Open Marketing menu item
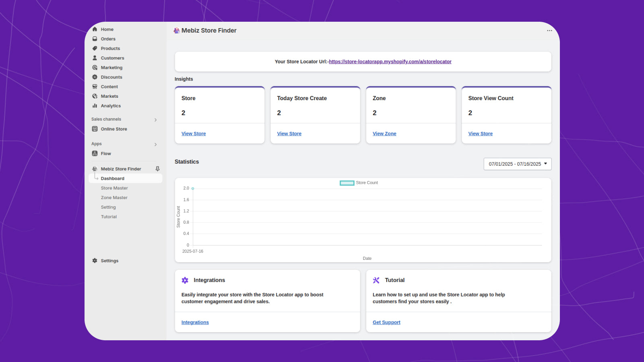The image size is (644, 362). point(112,68)
